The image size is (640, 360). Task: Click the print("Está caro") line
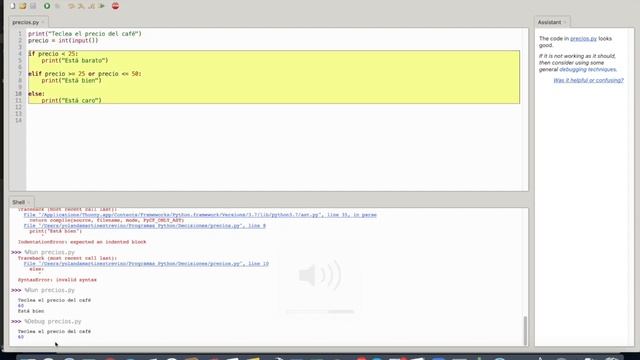[x=71, y=100]
